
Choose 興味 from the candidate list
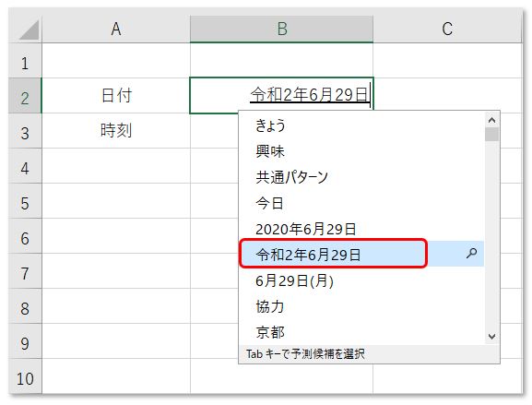[x=362, y=151]
